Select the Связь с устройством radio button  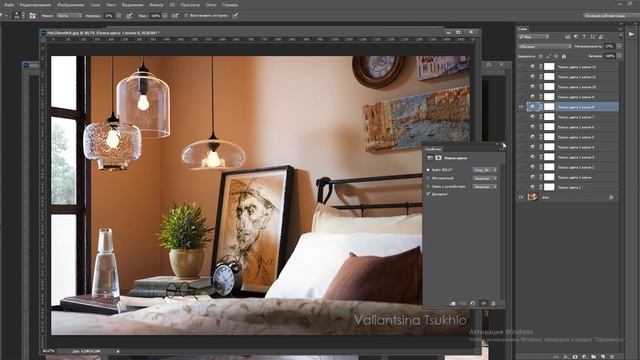click(428, 186)
